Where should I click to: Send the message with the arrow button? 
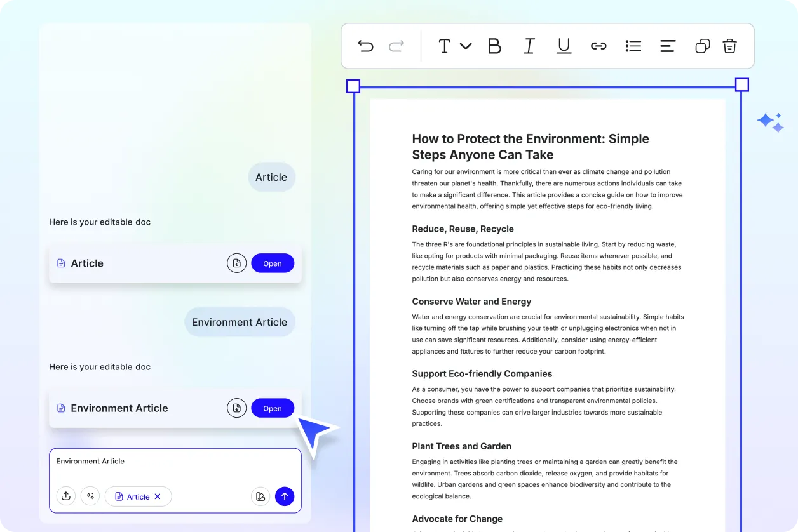click(x=285, y=496)
